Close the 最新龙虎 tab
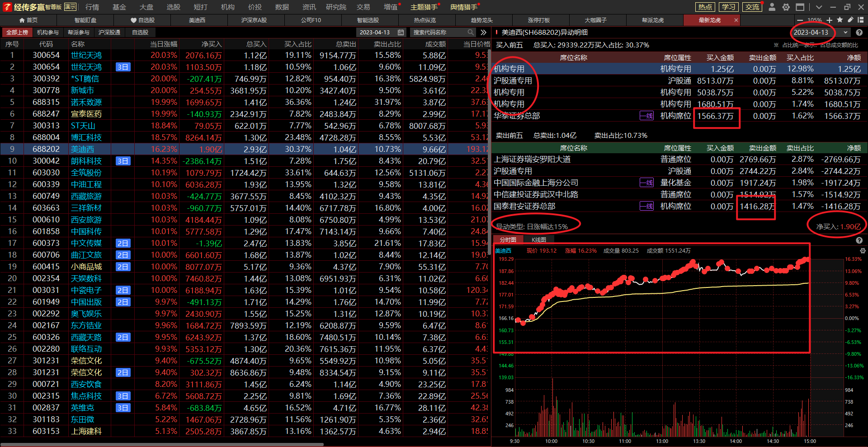 (x=736, y=20)
